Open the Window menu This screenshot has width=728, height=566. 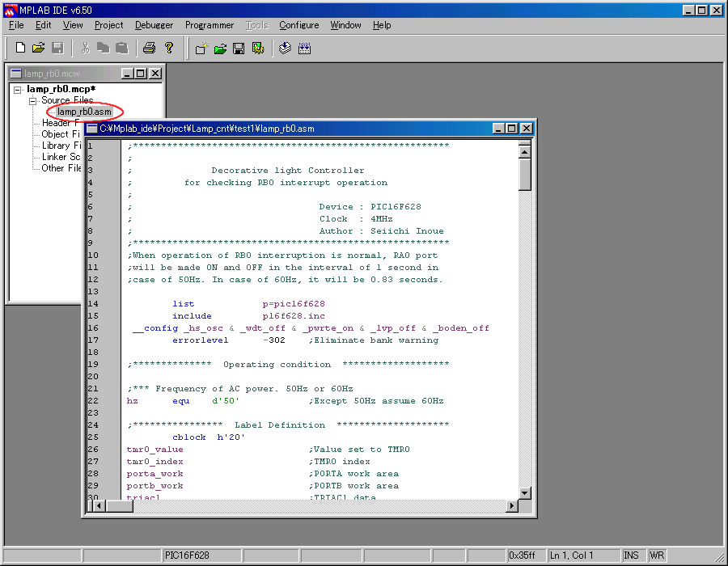(x=345, y=25)
